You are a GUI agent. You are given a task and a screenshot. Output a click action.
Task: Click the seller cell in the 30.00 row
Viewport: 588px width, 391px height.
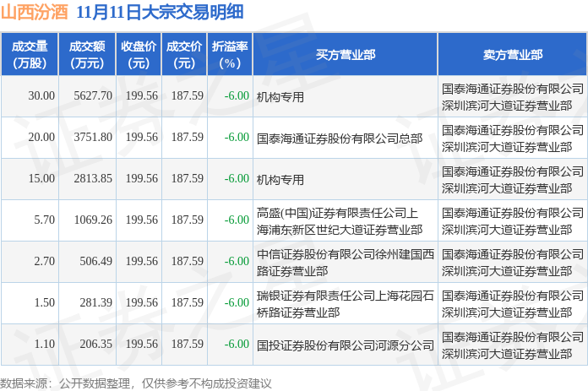pyautogui.click(x=512, y=97)
